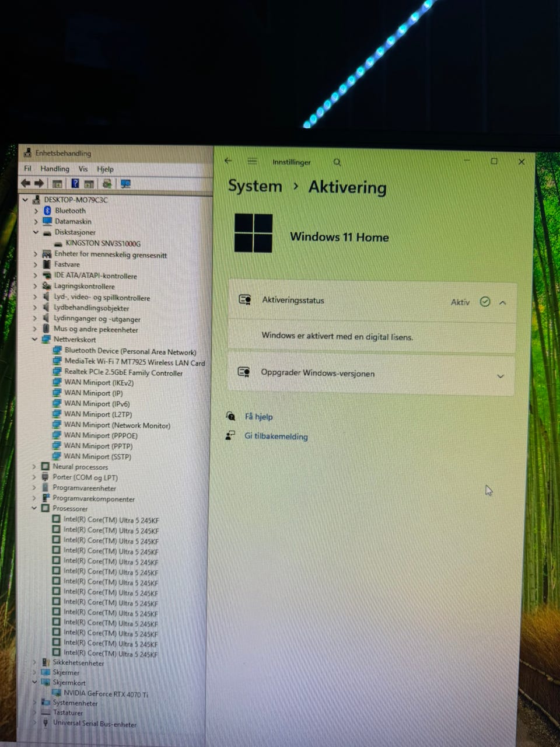Select WAN Miniport (SSTP)
560x747 pixels.
(x=97, y=456)
